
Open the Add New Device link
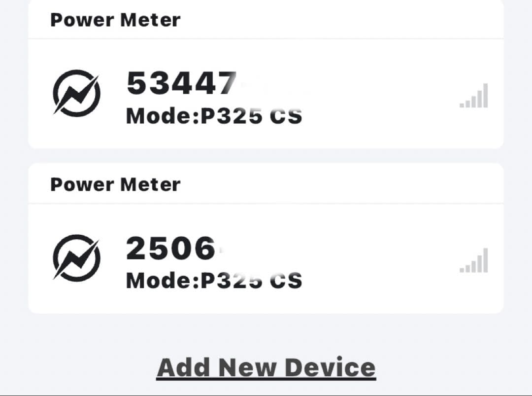[266, 366]
